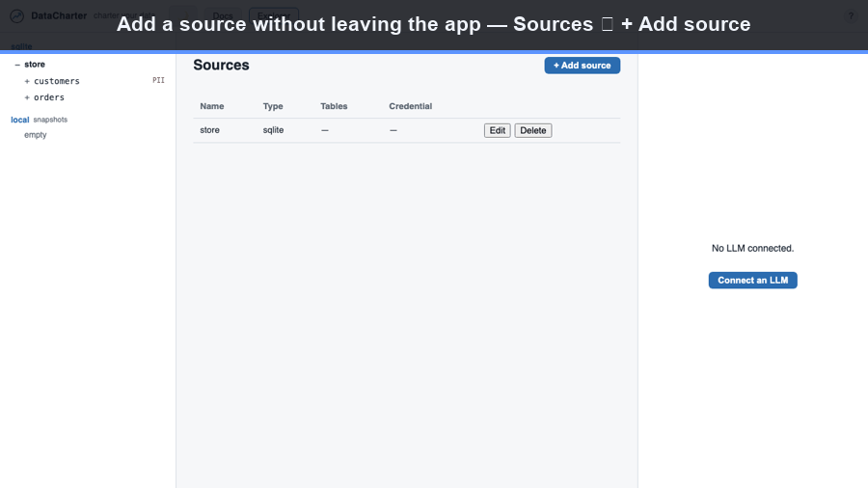Edit the store source
Image resolution: width=868 pixels, height=488 pixels.
click(497, 130)
